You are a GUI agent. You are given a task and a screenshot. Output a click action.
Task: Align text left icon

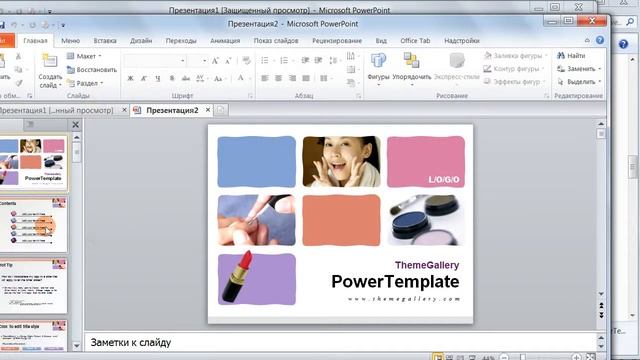pos(265,78)
